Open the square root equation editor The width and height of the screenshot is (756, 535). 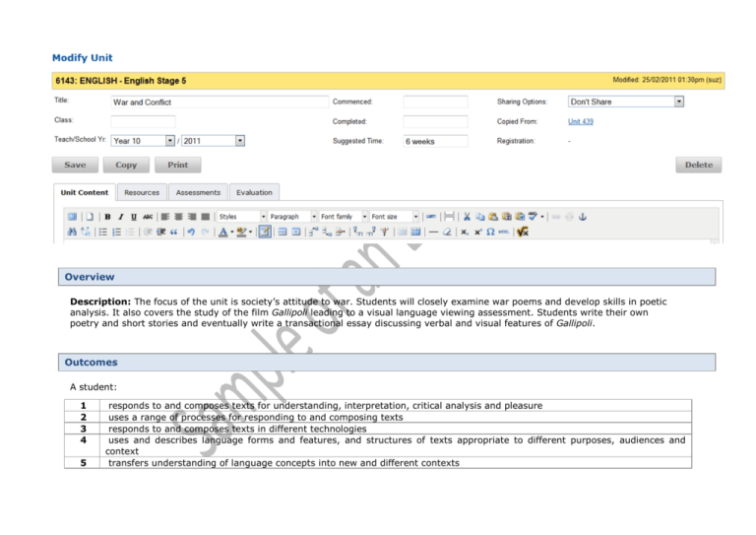click(x=523, y=233)
